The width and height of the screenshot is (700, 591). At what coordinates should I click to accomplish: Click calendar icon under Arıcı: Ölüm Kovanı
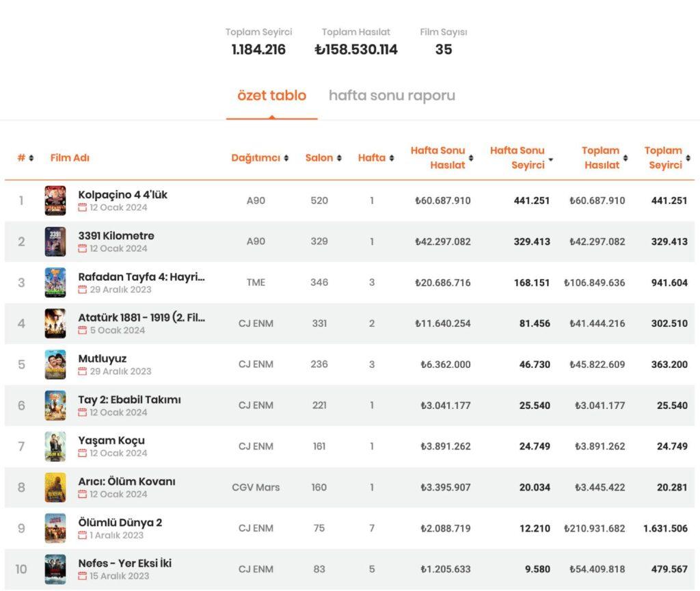tap(83, 495)
